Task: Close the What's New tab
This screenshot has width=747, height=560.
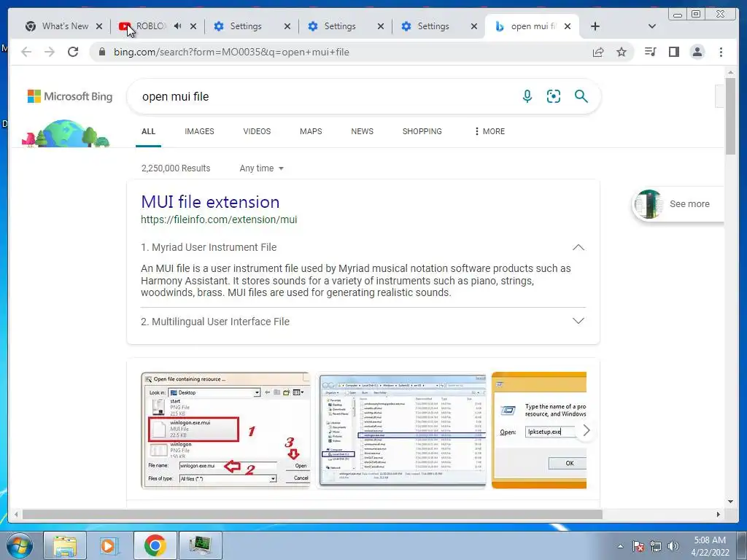Action: tap(99, 26)
